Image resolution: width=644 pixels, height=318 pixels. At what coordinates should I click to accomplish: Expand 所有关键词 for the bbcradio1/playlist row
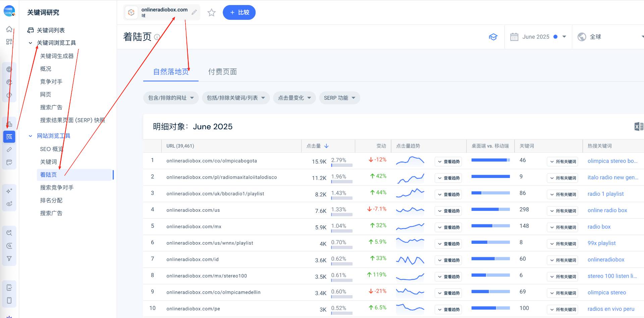tap(562, 194)
